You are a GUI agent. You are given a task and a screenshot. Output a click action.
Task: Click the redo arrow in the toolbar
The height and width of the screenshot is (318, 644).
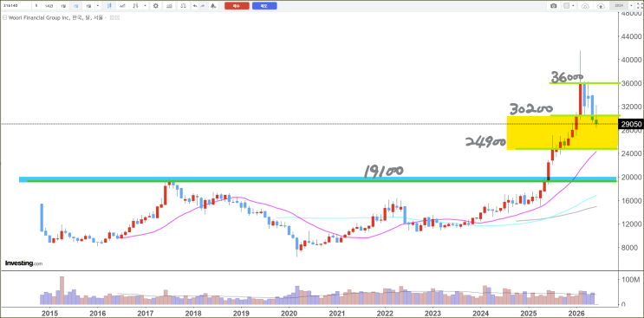click(203, 6)
